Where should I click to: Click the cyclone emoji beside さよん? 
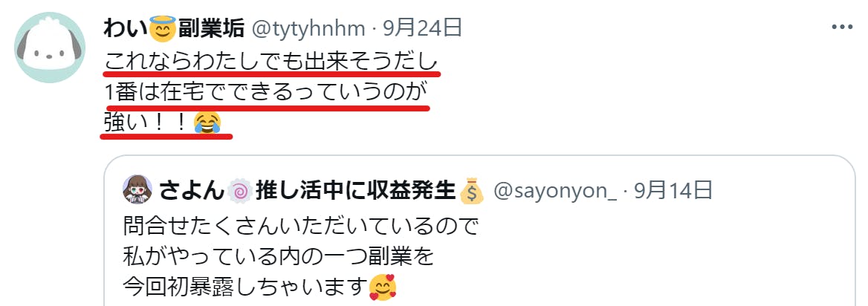[240, 191]
